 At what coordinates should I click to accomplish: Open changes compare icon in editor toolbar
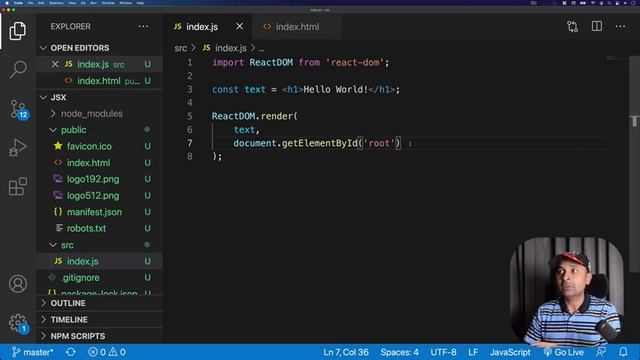click(x=572, y=27)
